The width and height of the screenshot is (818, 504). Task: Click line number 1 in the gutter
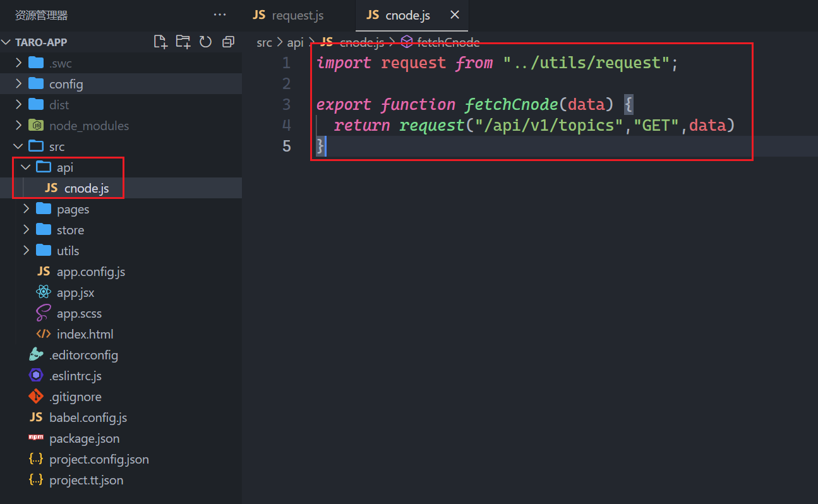click(286, 63)
